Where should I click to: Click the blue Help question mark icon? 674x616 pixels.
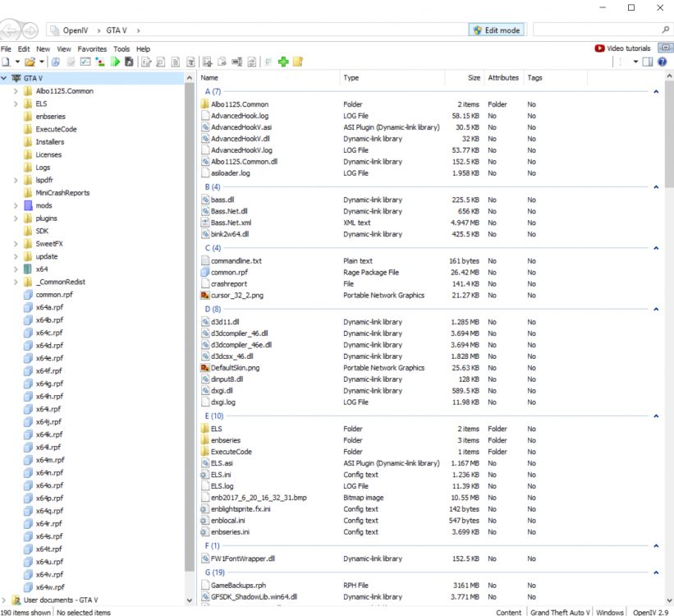coord(662,62)
